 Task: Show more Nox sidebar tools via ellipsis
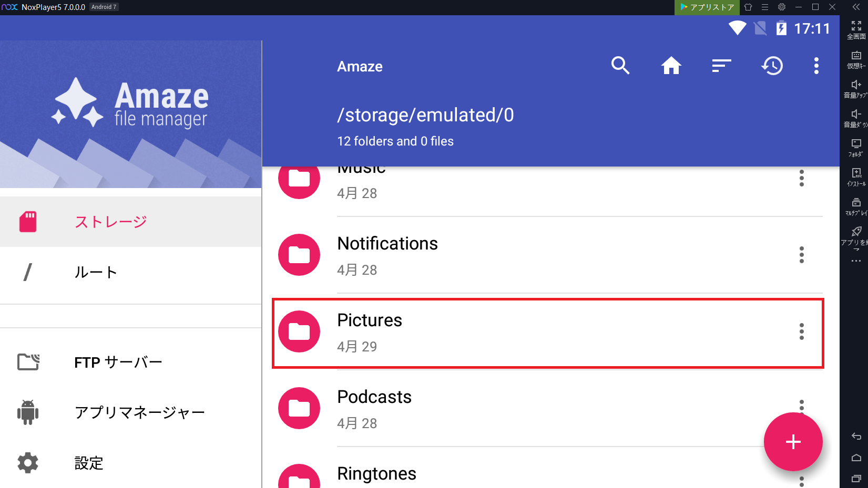click(x=856, y=261)
